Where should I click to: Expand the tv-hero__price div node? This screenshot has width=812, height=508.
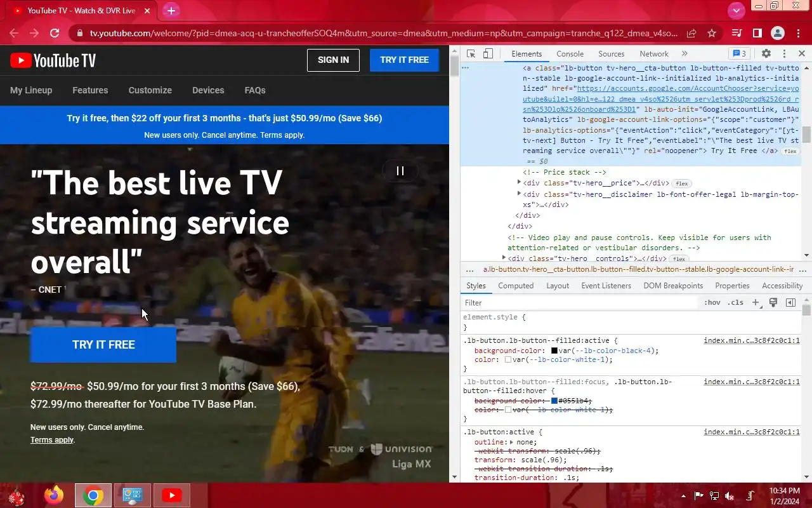520,183
